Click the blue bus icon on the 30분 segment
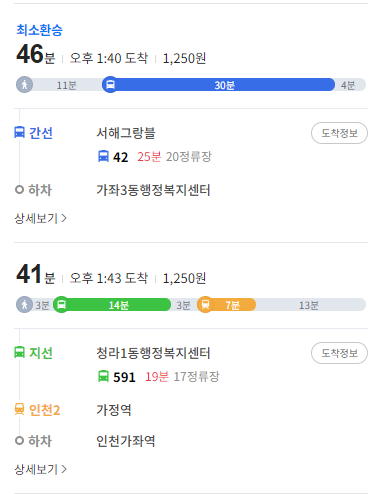Viewport: 370px width, 494px height. 110,84
